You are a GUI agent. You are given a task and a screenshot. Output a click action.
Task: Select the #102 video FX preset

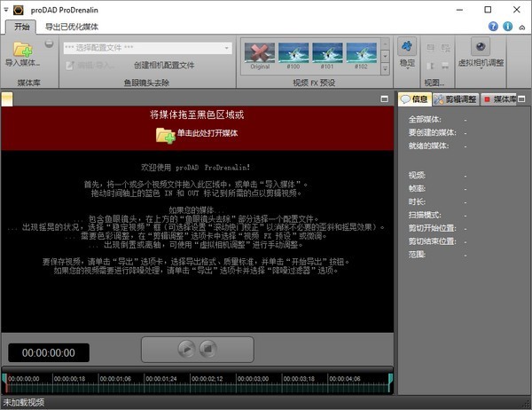[x=360, y=53]
